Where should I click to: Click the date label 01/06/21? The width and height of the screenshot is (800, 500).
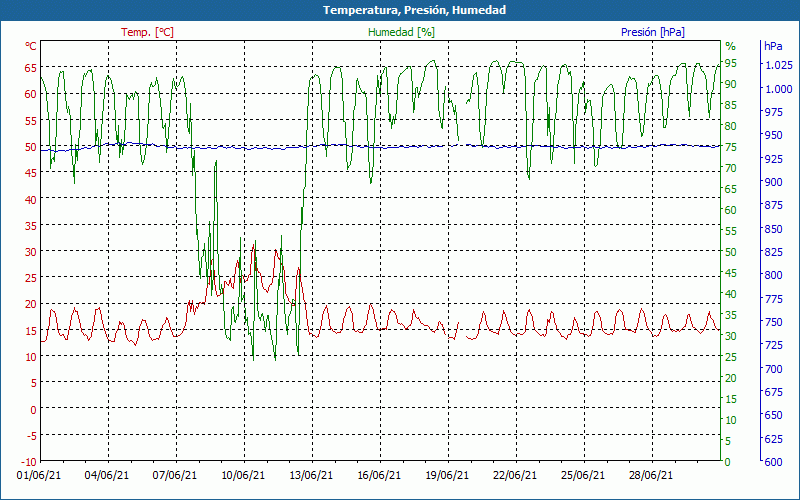tap(39, 476)
